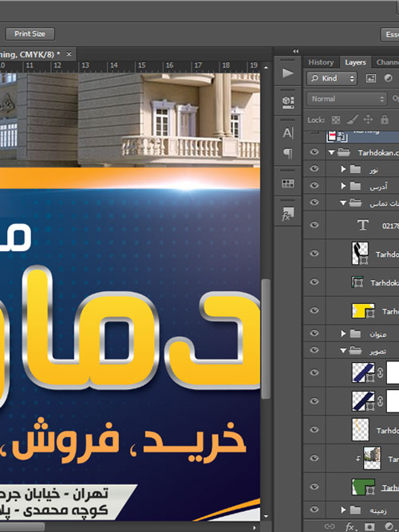Open the Actions panel play icon
Viewport: 399px width, 532px height.
(287, 73)
